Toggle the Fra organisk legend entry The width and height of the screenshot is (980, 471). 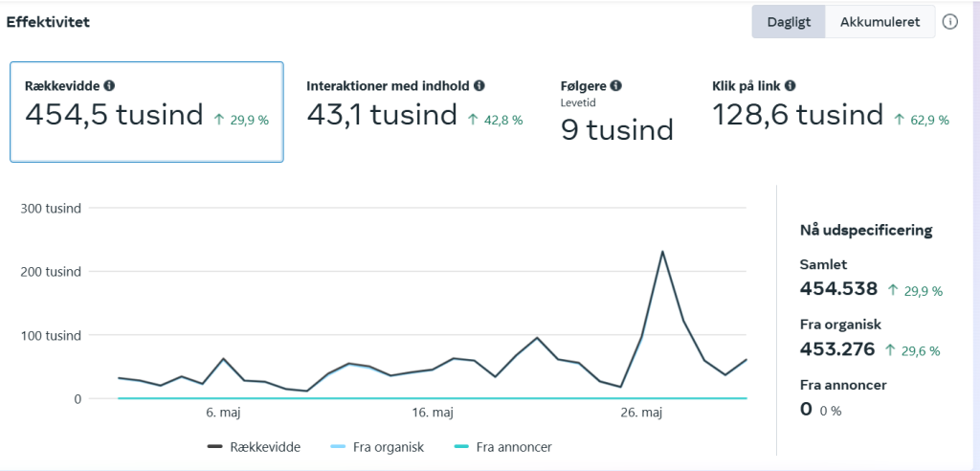click(x=377, y=447)
